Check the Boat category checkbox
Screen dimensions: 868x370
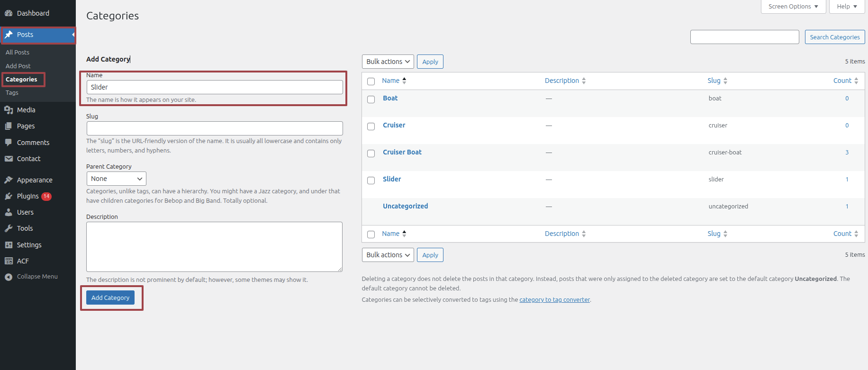[x=371, y=99]
